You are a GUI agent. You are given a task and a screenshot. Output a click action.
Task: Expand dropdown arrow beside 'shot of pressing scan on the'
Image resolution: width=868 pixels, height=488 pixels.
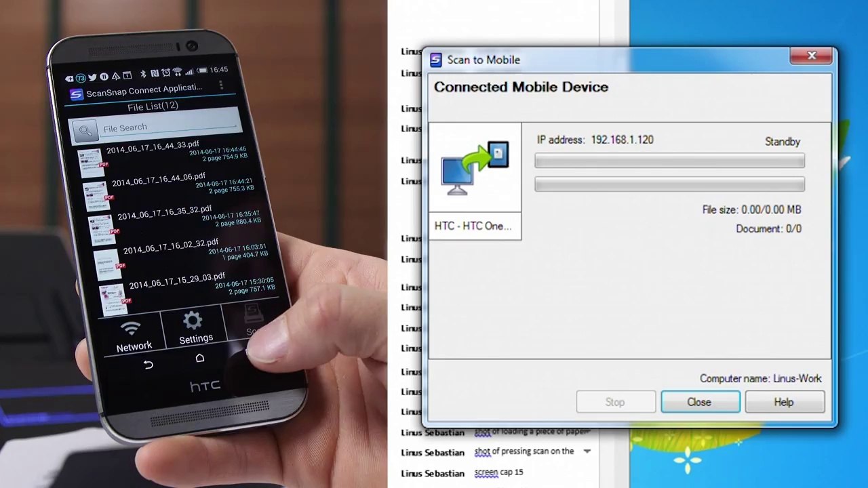coord(587,451)
